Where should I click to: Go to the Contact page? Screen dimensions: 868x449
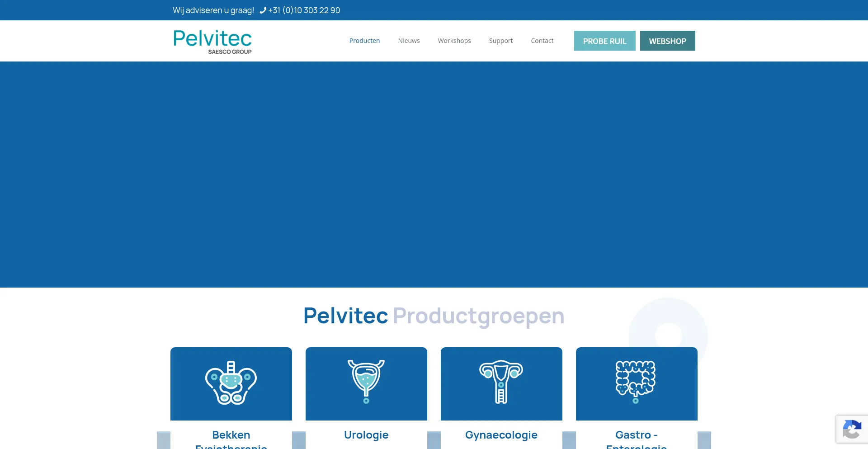click(x=542, y=41)
